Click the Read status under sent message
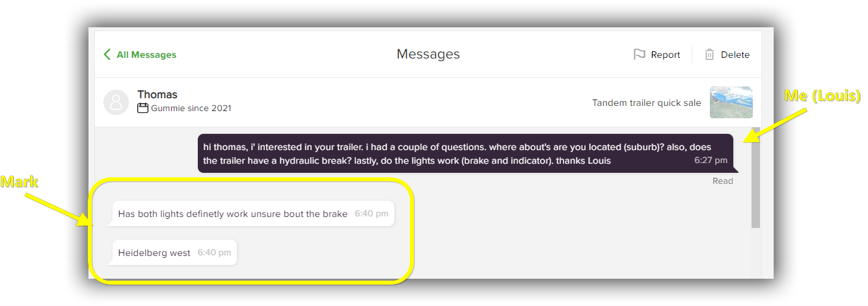This screenshot has width=868, height=306. (723, 181)
